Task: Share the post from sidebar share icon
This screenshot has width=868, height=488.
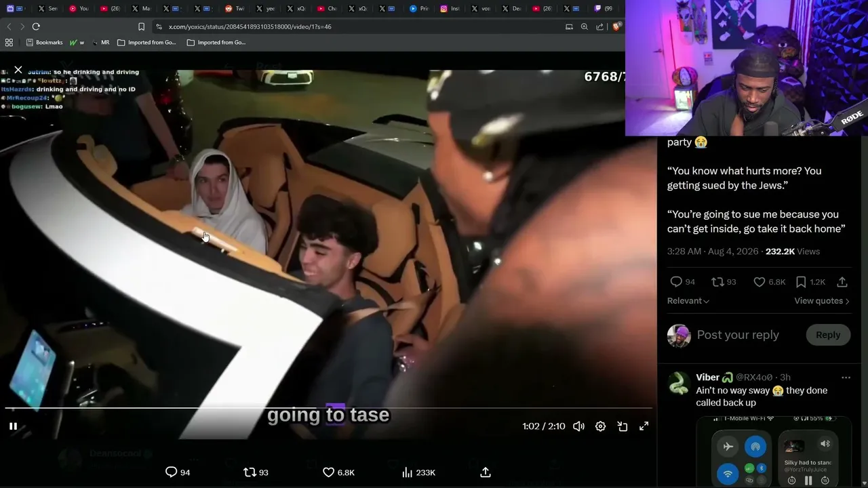Action: (x=842, y=282)
